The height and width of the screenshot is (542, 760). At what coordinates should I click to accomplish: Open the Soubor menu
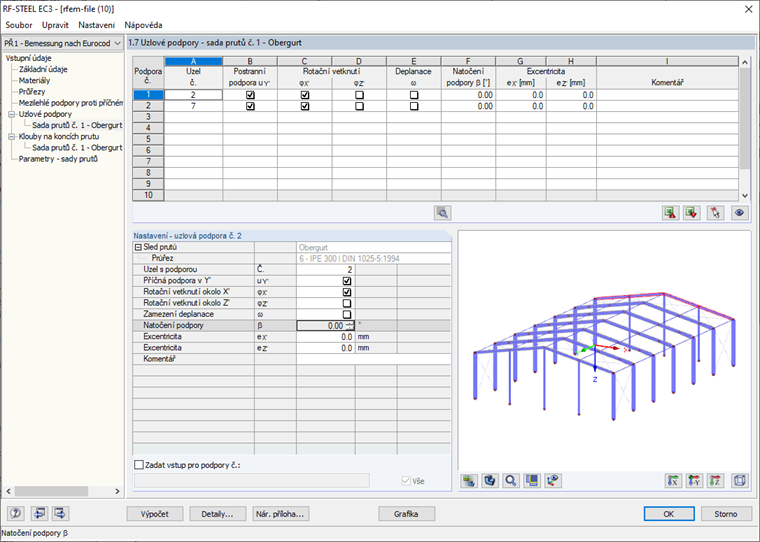[x=19, y=25]
